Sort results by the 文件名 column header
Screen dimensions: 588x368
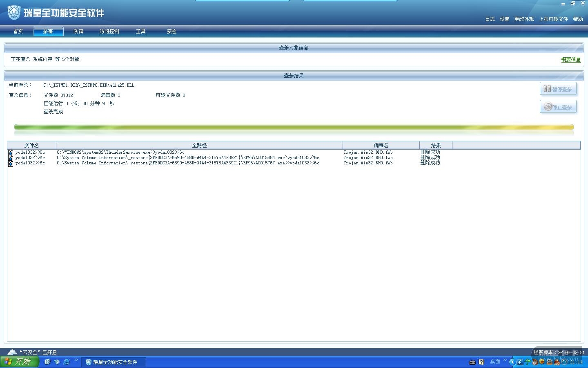(x=31, y=146)
